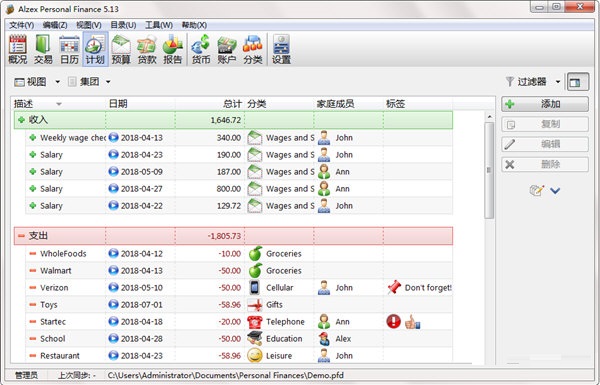Open the 视图 view dropdown
600x385 pixels.
click(x=36, y=82)
